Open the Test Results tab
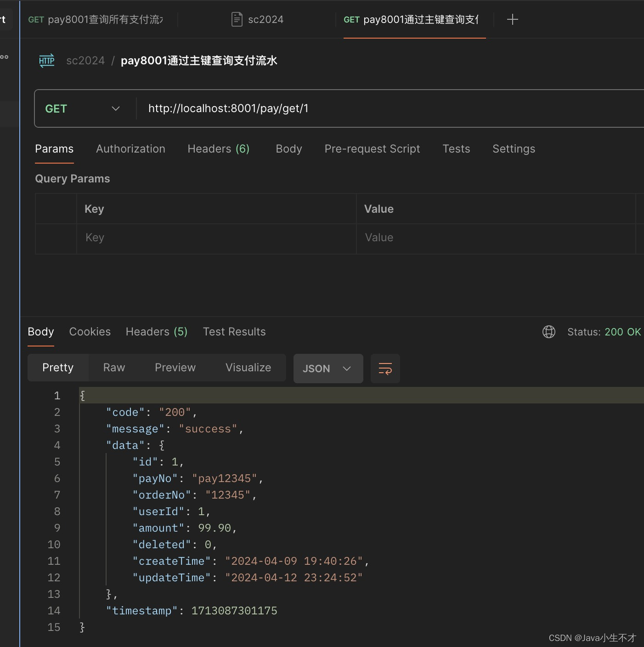This screenshot has height=647, width=644. point(234,332)
